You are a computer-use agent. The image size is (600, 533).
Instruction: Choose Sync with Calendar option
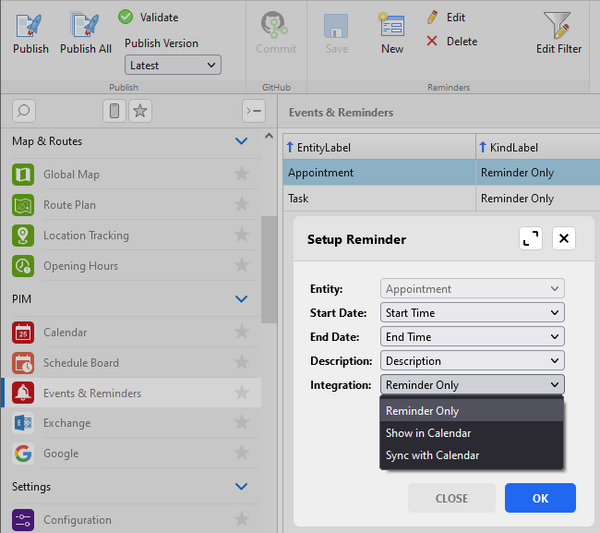432,455
